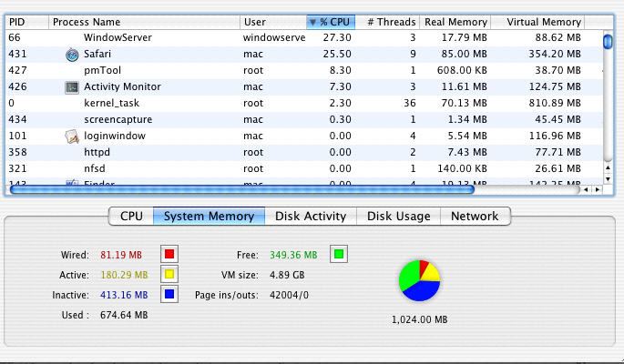Select the WindowServer process row
The height and width of the screenshot is (364, 624).
point(304,37)
